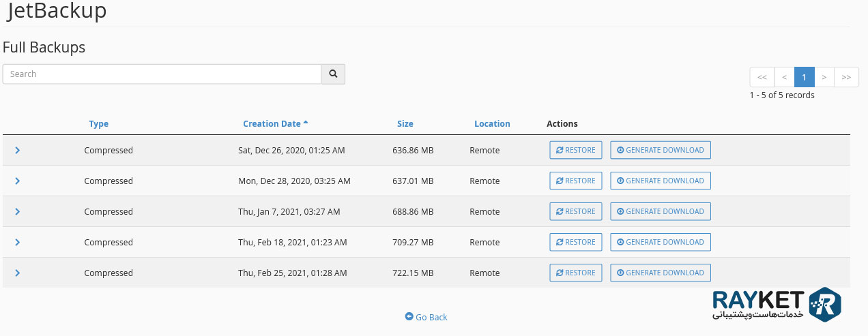
Task: Generate download for Dec 26, 2020 backup
Action: coord(661,150)
